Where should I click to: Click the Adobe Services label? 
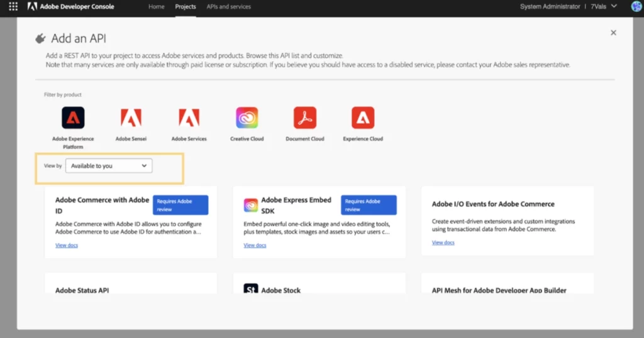point(189,139)
